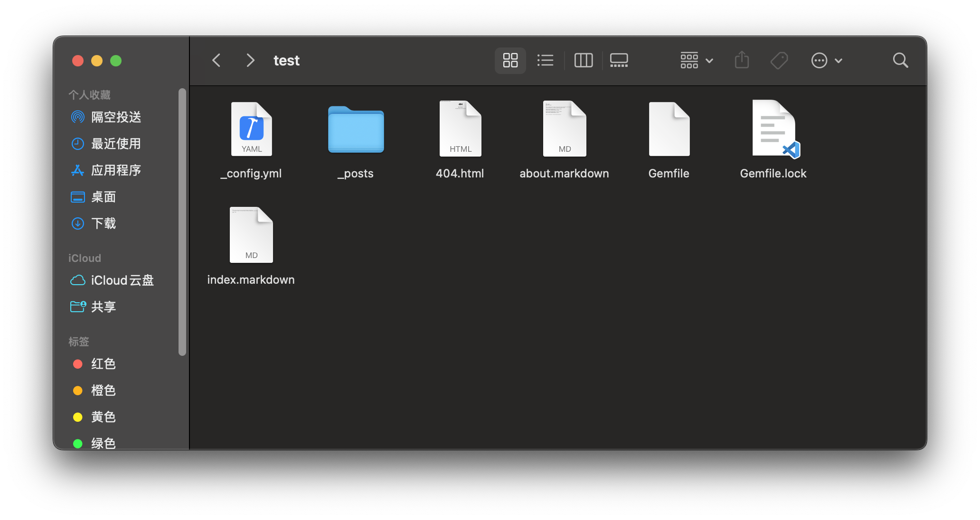
Task: Click the download arrow icon next to 下载
Action: pos(78,223)
